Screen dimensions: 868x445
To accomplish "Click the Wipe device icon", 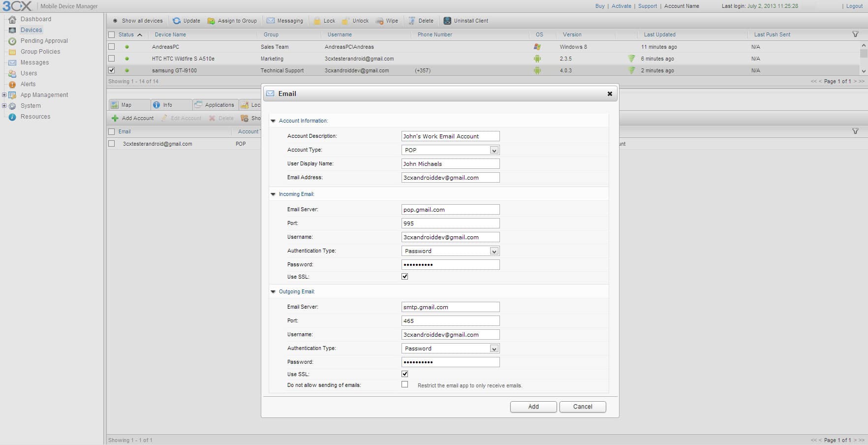I will (x=379, y=21).
